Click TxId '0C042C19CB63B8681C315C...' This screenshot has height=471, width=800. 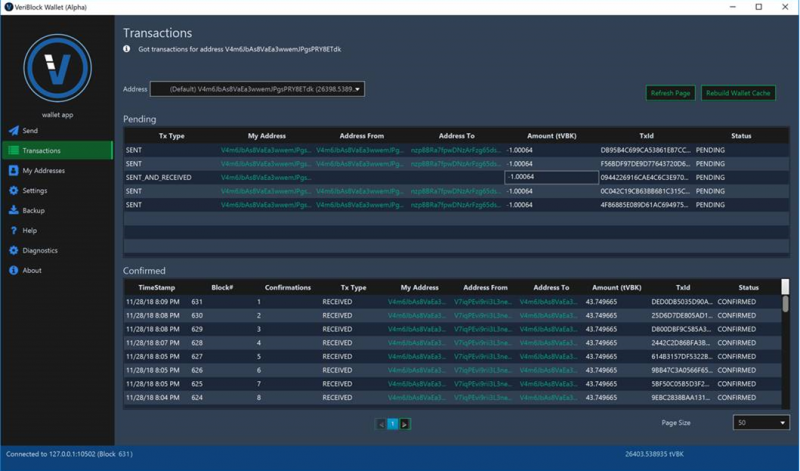(645, 191)
